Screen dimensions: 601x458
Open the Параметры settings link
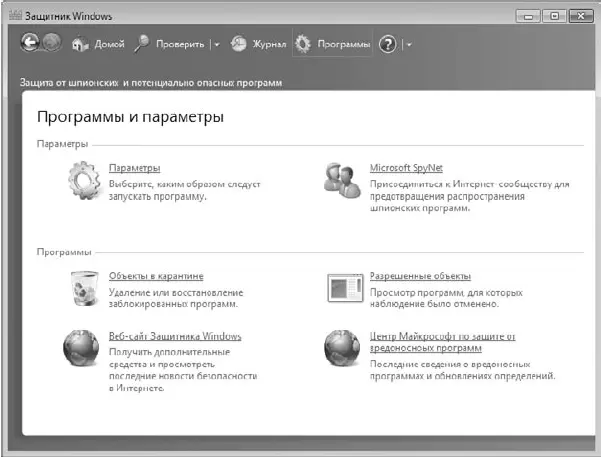click(x=134, y=168)
